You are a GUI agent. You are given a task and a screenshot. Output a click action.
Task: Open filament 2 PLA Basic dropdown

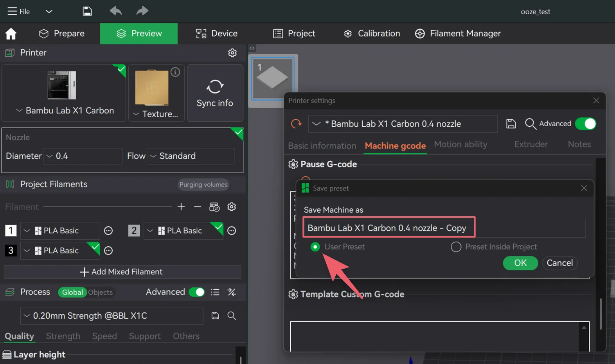183,231
